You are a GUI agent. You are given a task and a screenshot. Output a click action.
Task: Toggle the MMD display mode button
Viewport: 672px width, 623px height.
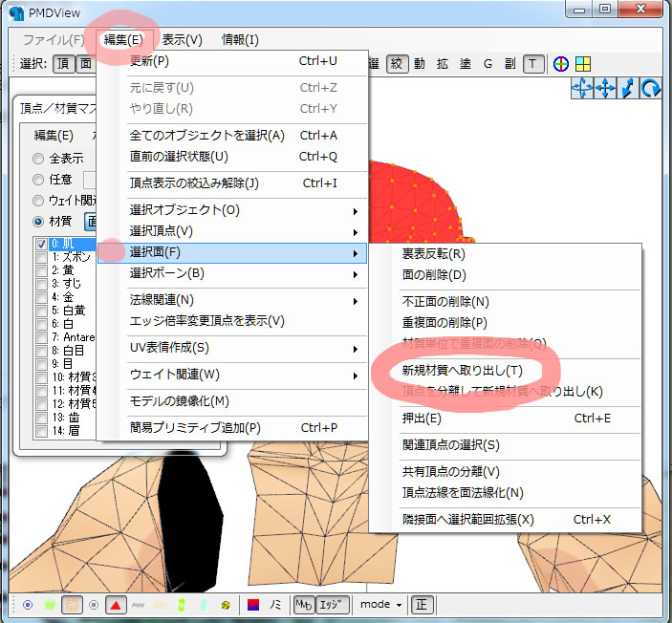tap(304, 605)
